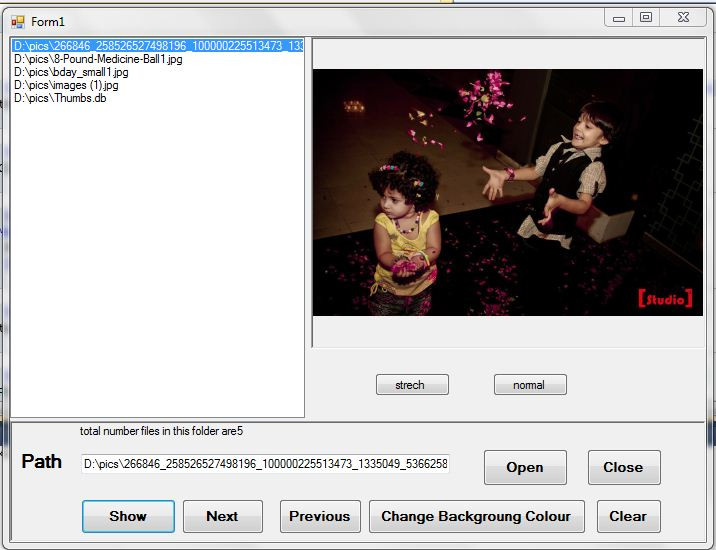The height and width of the screenshot is (550, 716).
Task: Go to the Next picture
Action: (x=222, y=516)
